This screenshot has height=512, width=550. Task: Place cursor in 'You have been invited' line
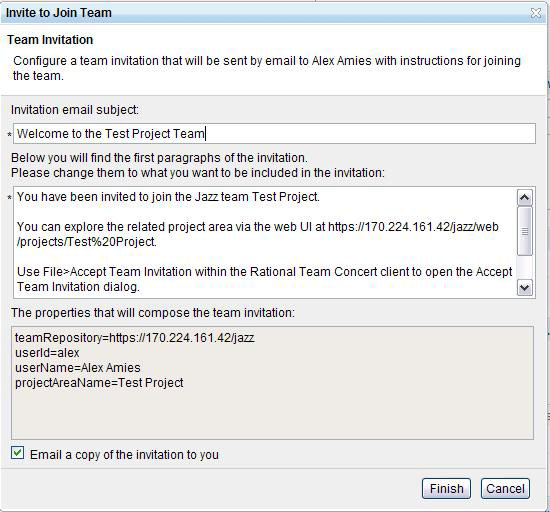168,197
